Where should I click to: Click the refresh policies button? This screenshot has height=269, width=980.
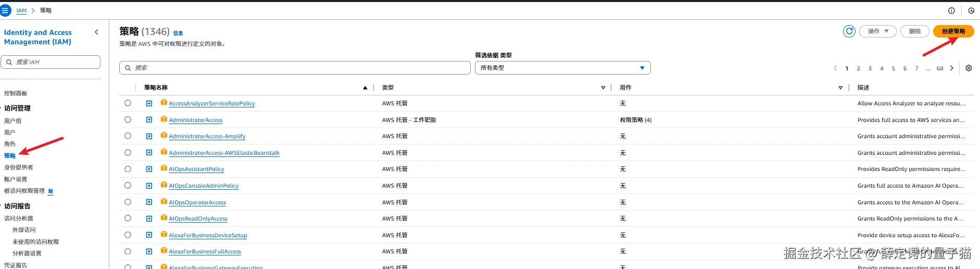849,31
